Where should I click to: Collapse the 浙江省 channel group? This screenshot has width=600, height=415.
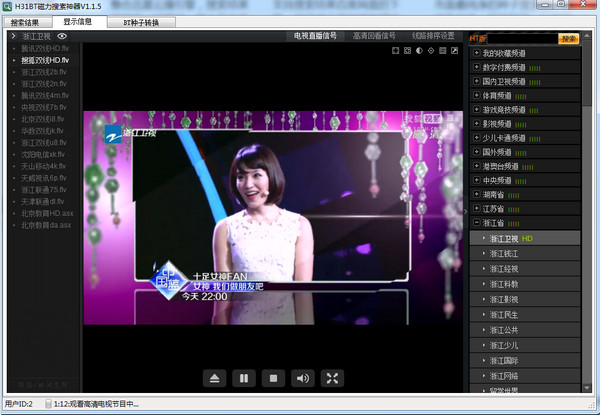pyautogui.click(x=476, y=224)
